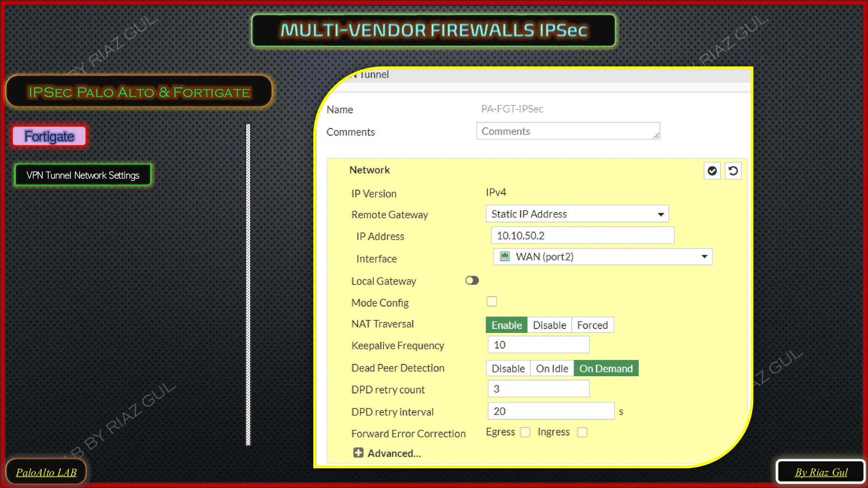Click the IP Address field 10.10.50.2

click(582, 235)
